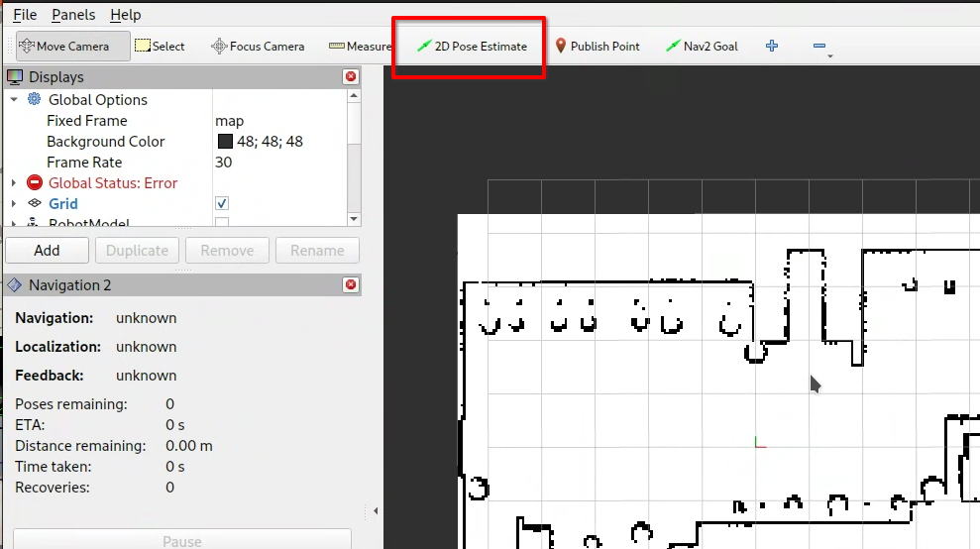Click the Remove button

pos(227,250)
